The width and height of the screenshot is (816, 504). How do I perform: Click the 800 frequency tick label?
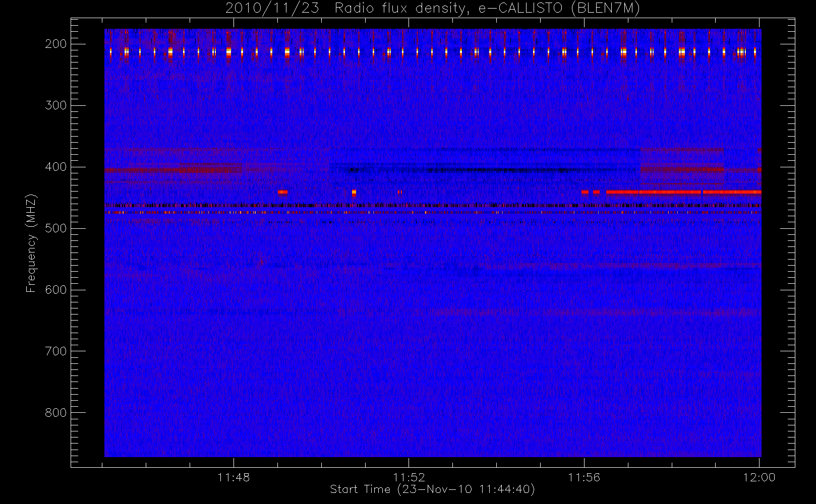tap(56, 413)
